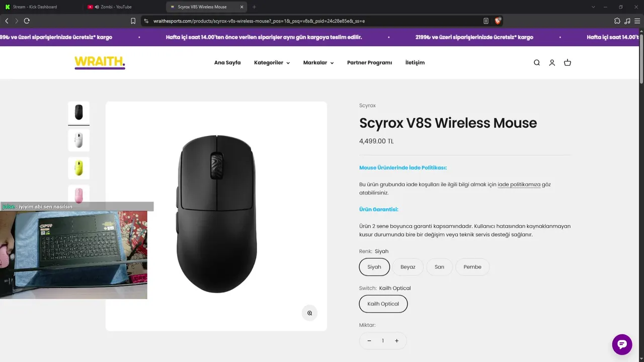
Task: Open the browser extensions puzzle icon
Action: (x=617, y=21)
